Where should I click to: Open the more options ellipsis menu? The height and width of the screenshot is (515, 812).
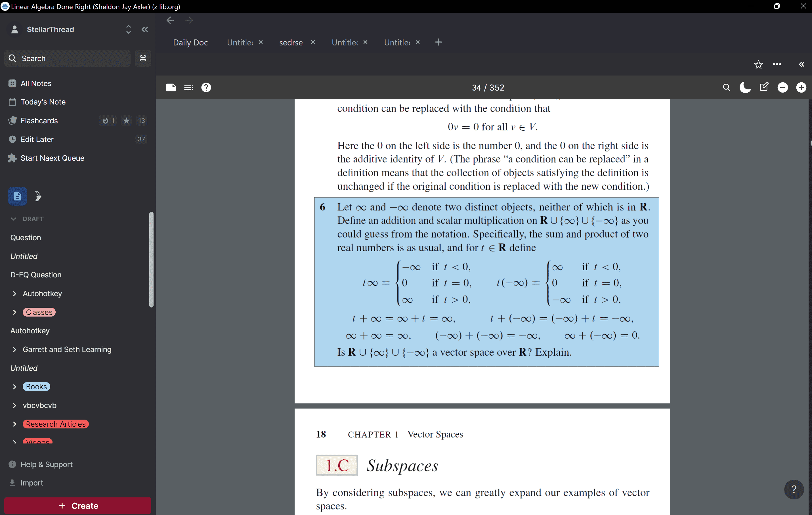click(777, 64)
